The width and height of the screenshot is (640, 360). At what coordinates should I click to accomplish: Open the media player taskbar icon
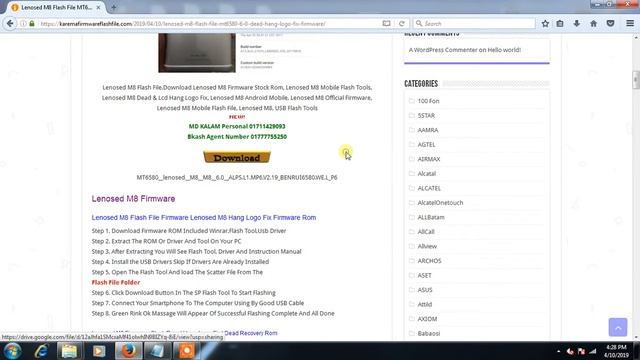click(x=99, y=351)
